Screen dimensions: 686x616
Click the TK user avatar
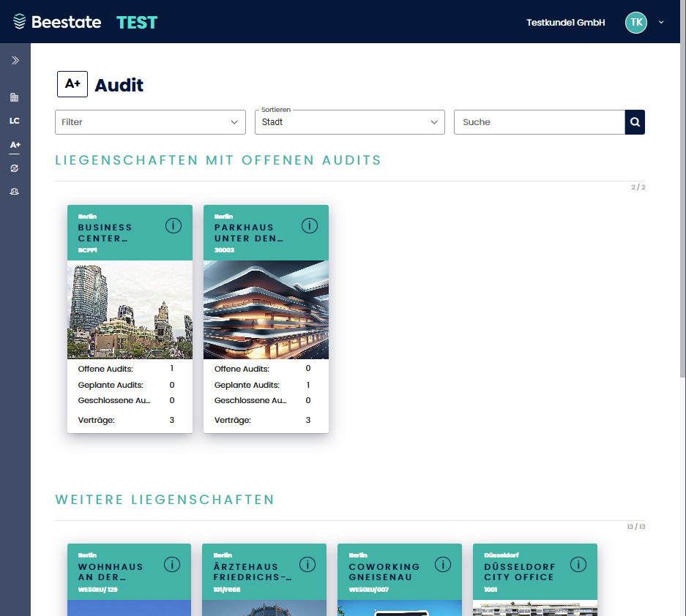[635, 23]
